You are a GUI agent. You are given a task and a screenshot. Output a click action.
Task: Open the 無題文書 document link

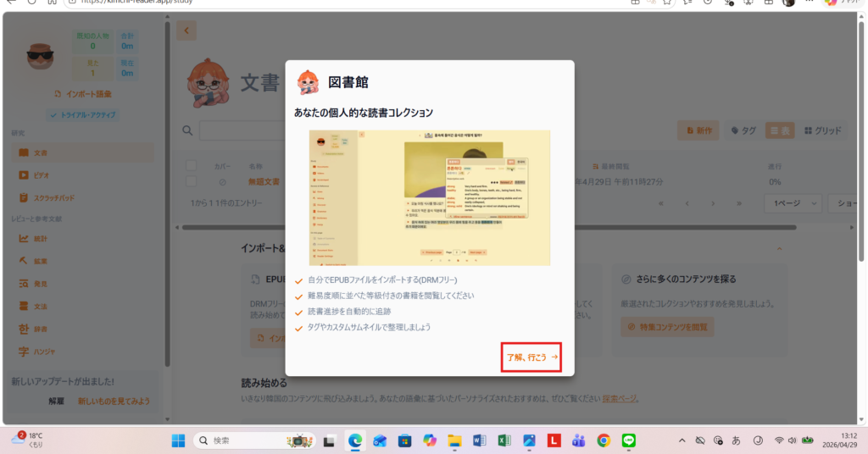click(x=264, y=181)
